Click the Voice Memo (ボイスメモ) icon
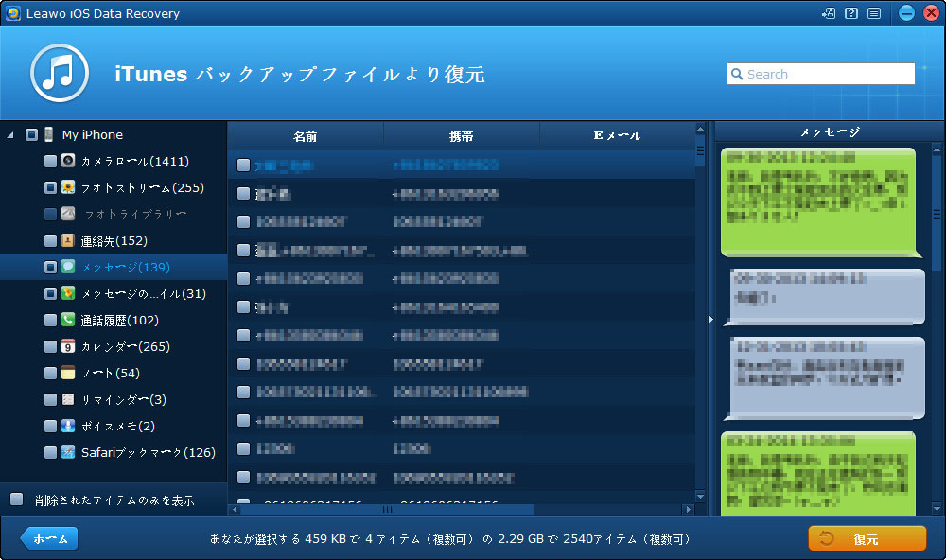The width and height of the screenshot is (946, 560). click(x=68, y=426)
